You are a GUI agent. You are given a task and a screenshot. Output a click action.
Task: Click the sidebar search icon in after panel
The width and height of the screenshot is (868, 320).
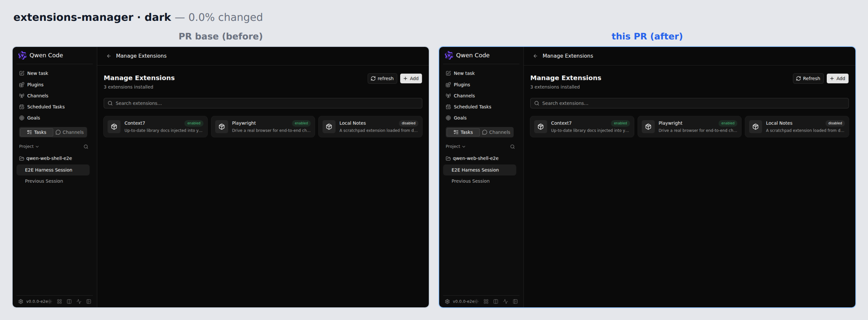(x=512, y=147)
